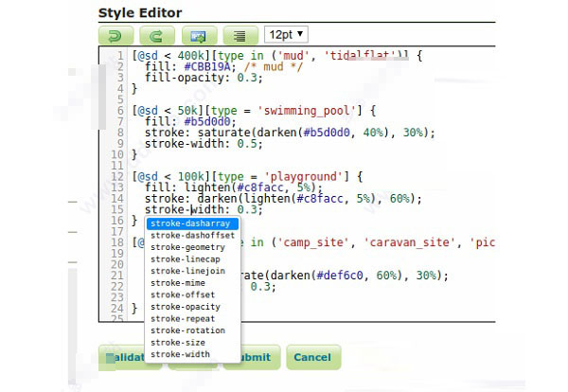Click the undo icon in editor toolbar
568x392 pixels.
point(115,35)
